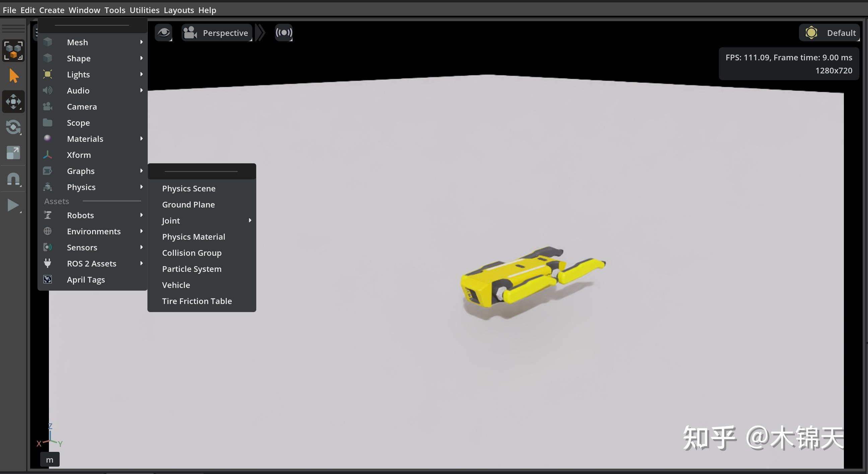Open the Utilities menu

144,10
